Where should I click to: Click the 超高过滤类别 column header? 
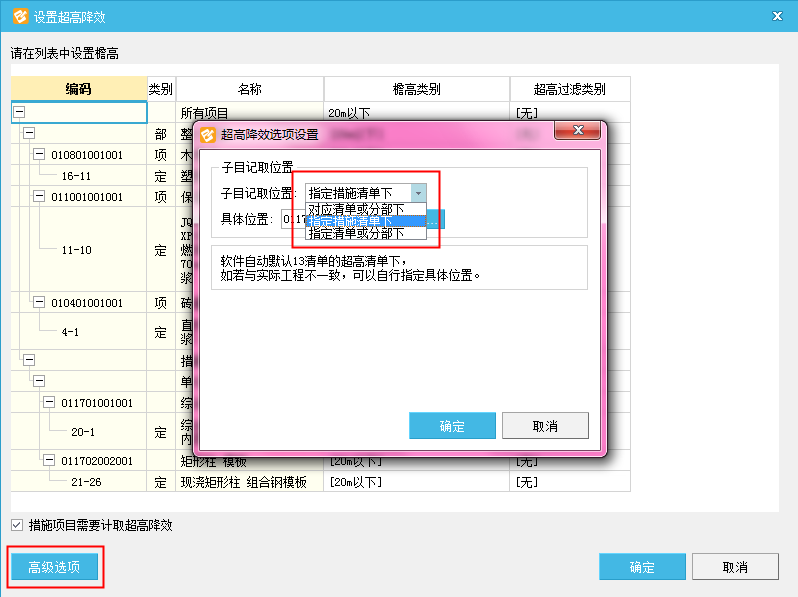(x=569, y=89)
